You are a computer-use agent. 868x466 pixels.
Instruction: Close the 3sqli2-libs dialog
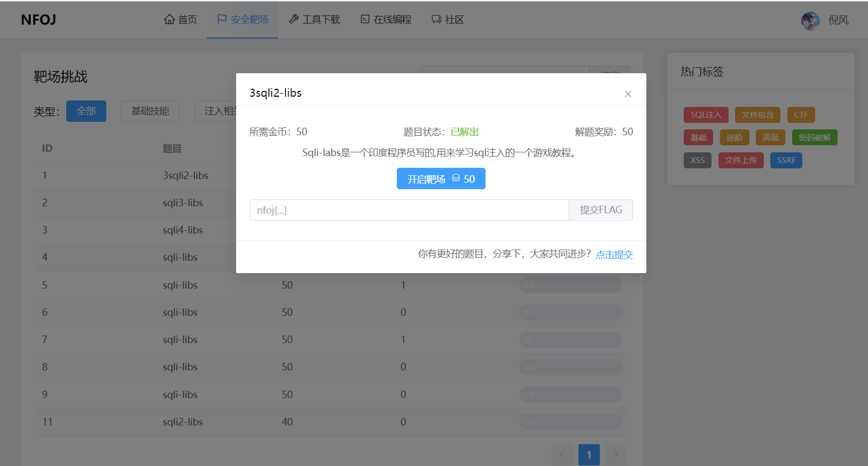pyautogui.click(x=628, y=94)
